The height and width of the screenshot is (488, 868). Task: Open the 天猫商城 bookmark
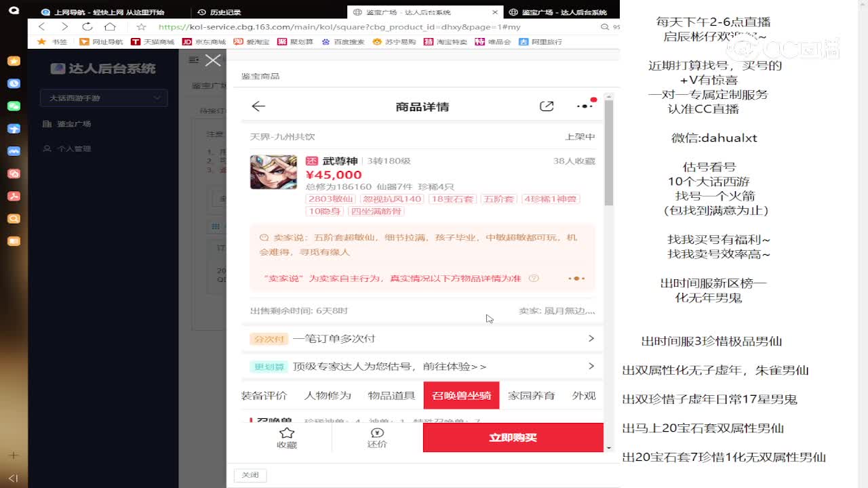(153, 41)
